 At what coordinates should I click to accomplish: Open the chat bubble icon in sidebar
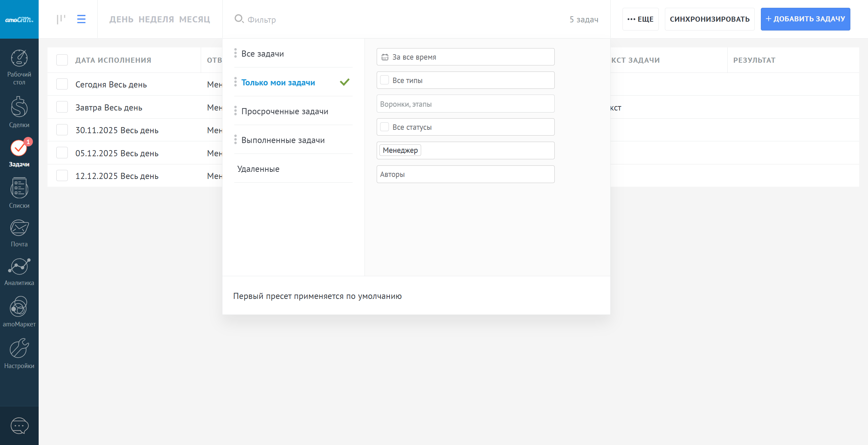[x=19, y=426]
